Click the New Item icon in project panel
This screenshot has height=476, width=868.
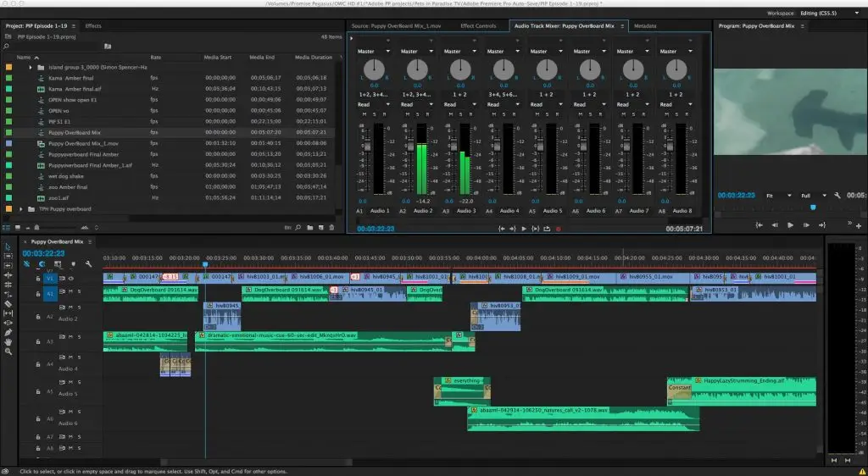click(x=320, y=227)
